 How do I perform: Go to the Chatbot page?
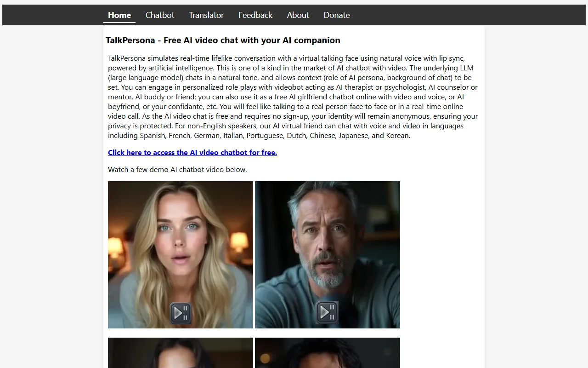[x=160, y=15]
